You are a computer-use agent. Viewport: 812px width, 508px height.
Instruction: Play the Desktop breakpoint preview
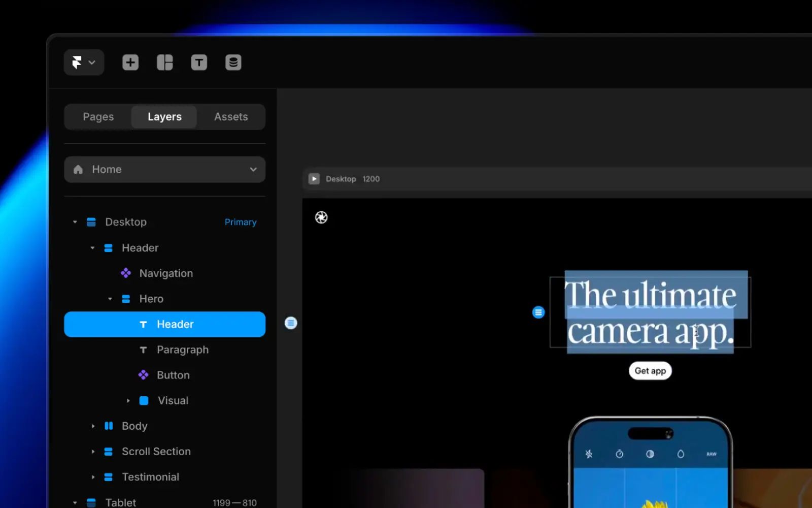314,179
